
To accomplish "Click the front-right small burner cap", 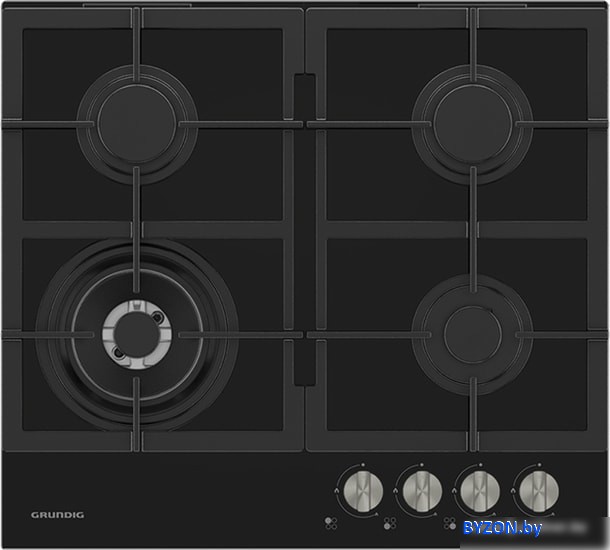I will 472,334.
